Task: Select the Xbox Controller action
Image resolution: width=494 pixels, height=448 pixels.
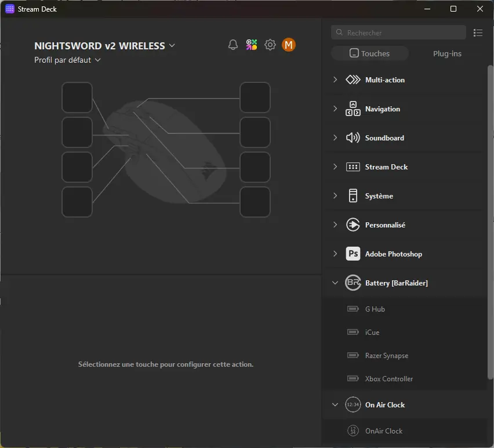Action: [x=405, y=378]
